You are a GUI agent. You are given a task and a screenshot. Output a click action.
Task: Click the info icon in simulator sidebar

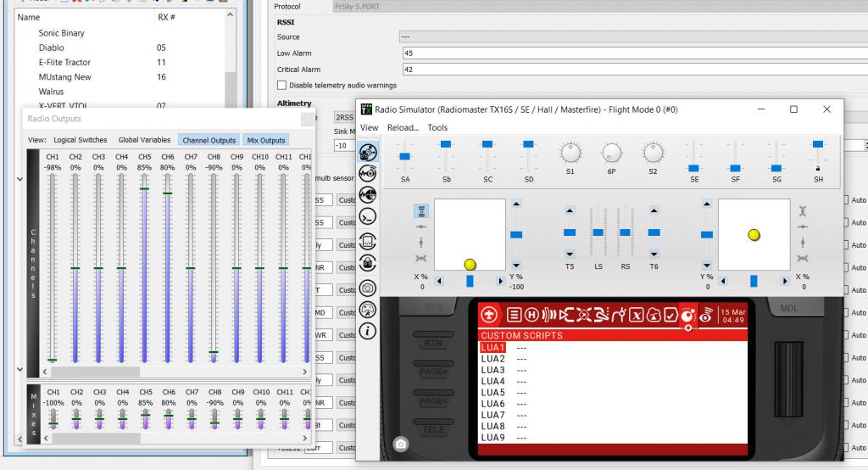pos(369,331)
